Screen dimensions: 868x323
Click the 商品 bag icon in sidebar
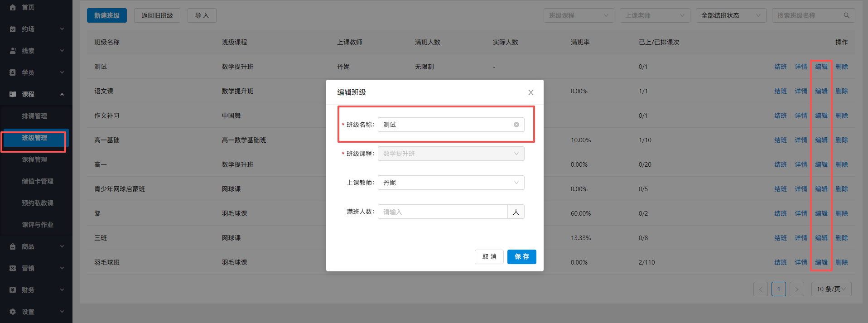click(13, 246)
